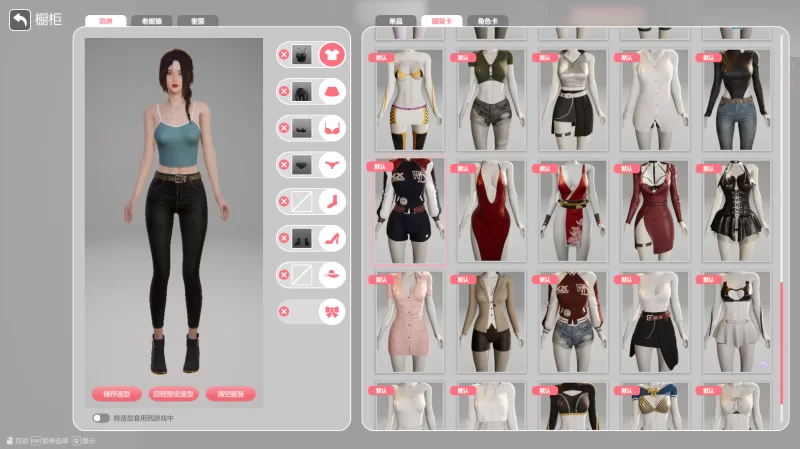Select the silver top black skirt outfit
Screen dimensions: 800x449
tap(573, 99)
